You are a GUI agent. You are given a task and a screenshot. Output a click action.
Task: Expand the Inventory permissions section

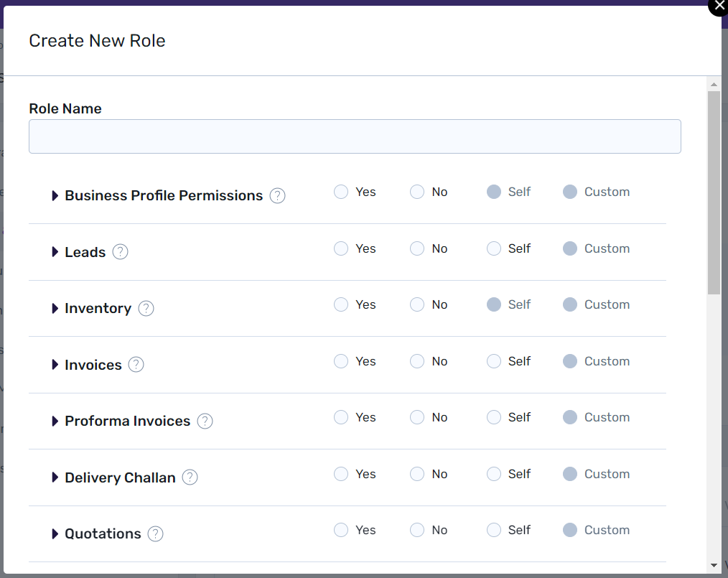point(55,309)
